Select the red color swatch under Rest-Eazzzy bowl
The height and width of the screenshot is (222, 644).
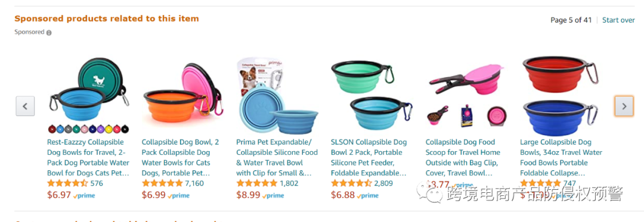[117, 129]
